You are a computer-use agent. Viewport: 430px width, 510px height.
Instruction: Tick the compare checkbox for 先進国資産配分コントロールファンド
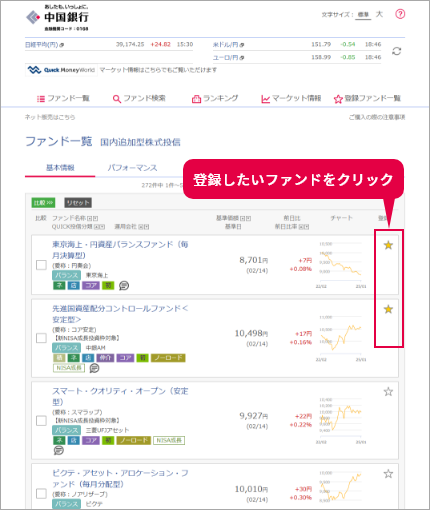tap(41, 338)
